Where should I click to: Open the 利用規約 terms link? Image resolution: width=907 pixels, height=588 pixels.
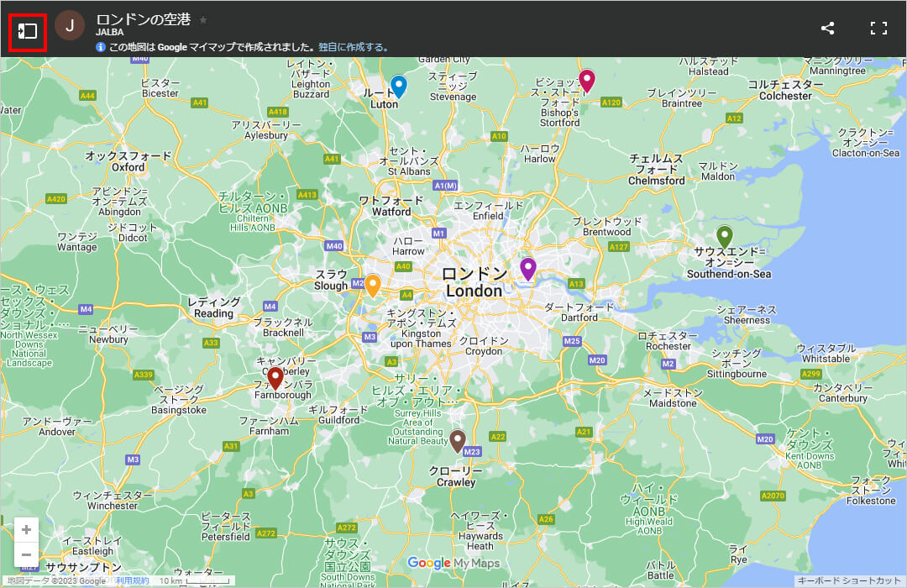132,580
